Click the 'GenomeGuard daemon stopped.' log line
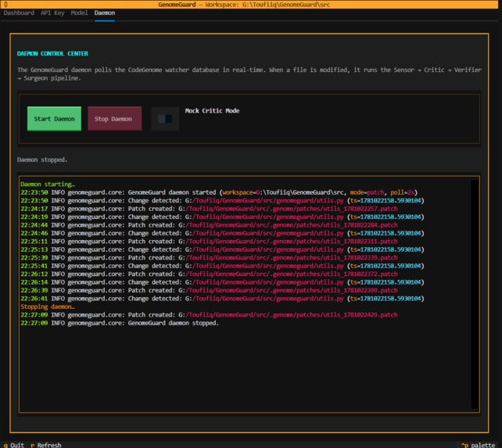 point(120,323)
